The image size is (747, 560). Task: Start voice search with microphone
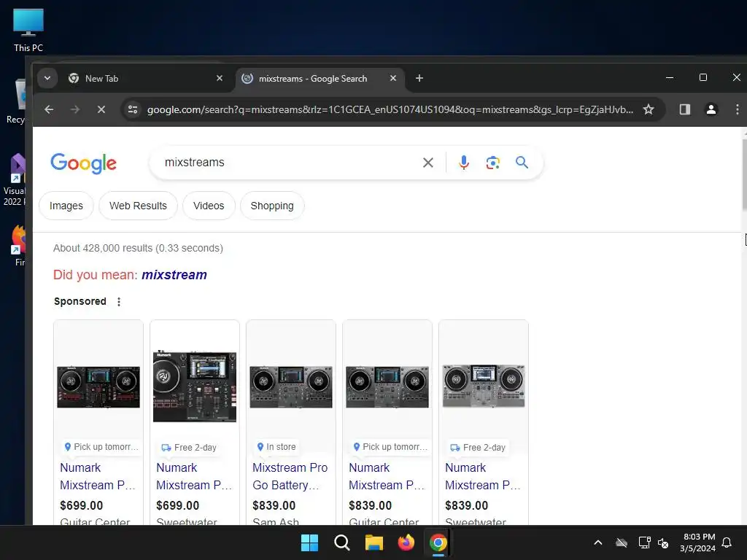tap(463, 163)
